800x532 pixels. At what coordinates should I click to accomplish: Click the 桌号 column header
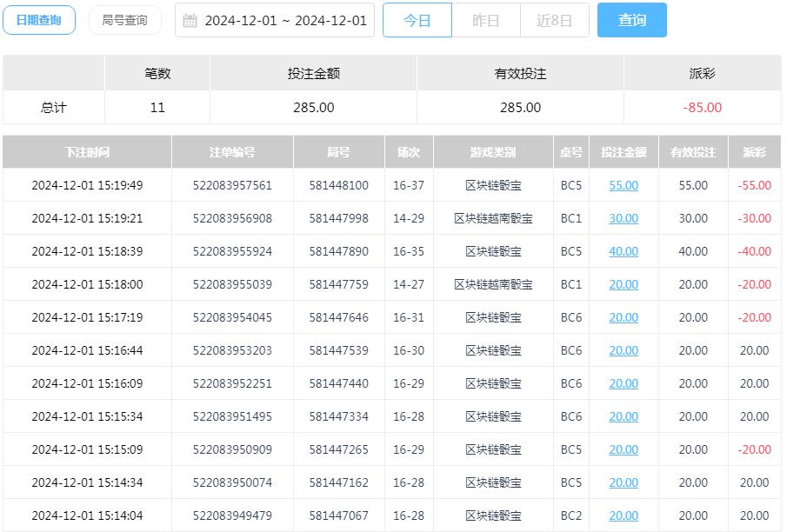tap(571, 151)
